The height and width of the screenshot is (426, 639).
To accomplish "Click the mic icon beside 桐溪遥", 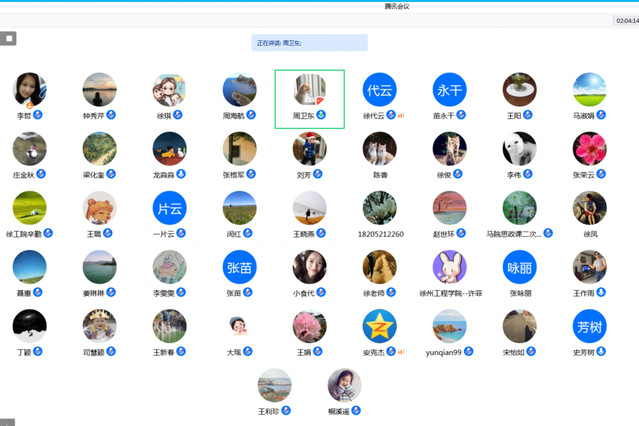I will click(355, 410).
